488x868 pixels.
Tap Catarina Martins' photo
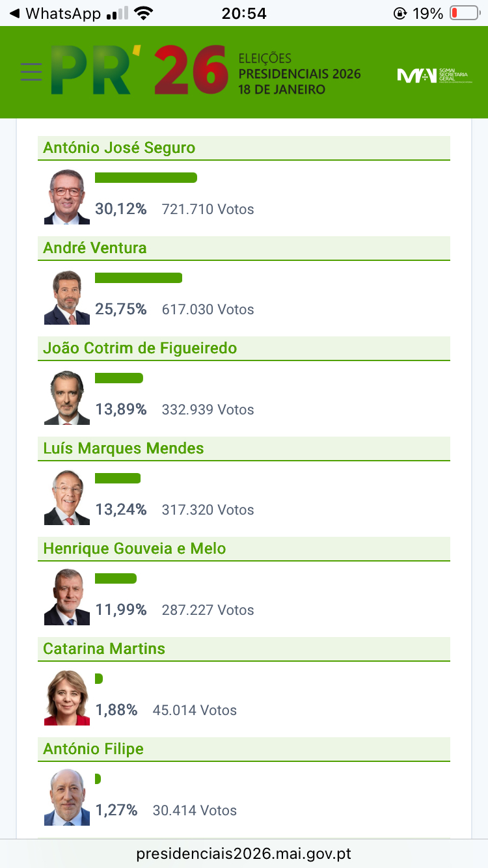click(67, 698)
